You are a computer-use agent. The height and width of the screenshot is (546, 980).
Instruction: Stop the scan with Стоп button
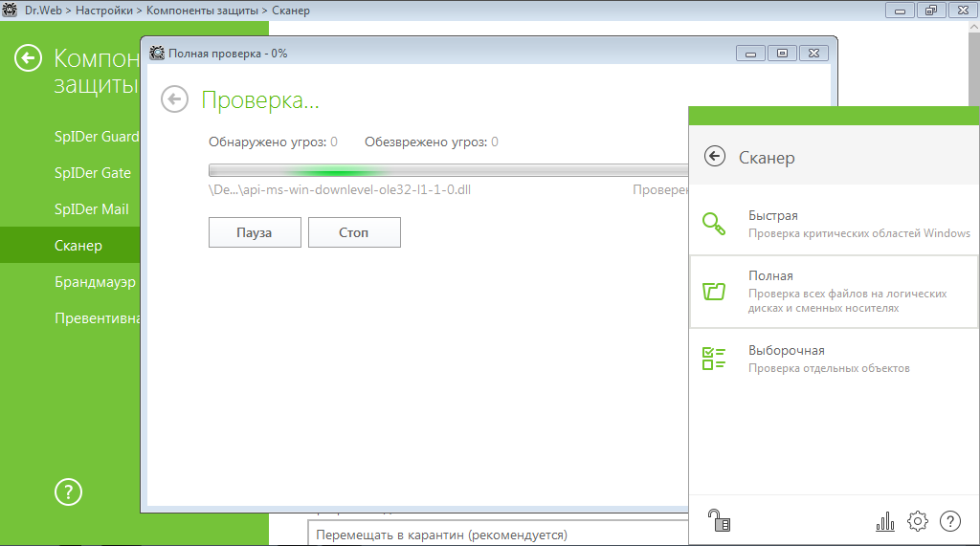tap(354, 232)
